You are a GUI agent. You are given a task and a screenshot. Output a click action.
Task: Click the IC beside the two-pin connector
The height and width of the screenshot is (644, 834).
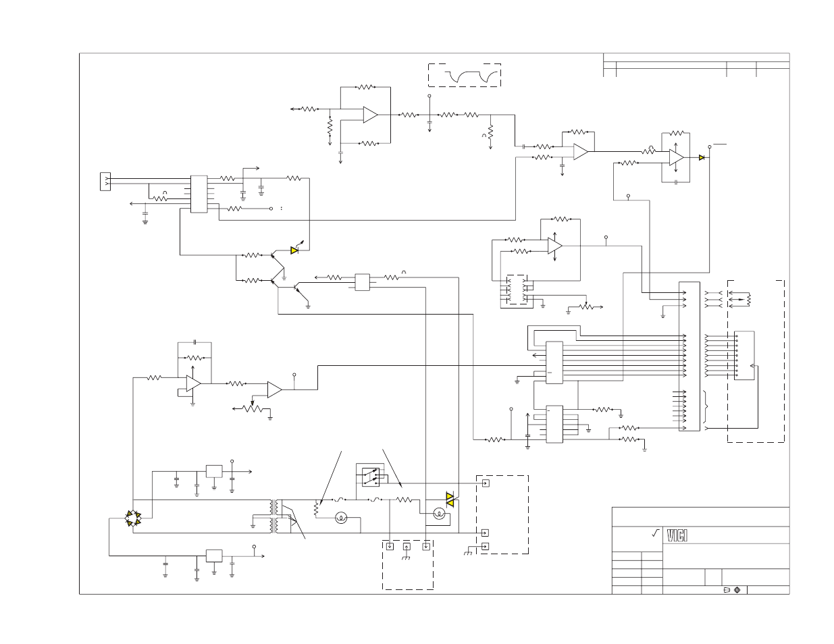pos(199,194)
